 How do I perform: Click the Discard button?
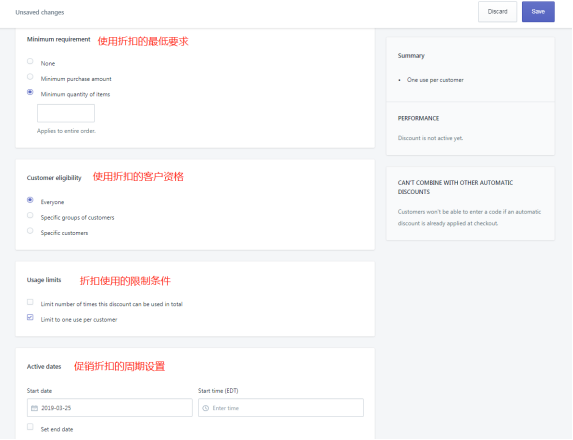tap(497, 12)
